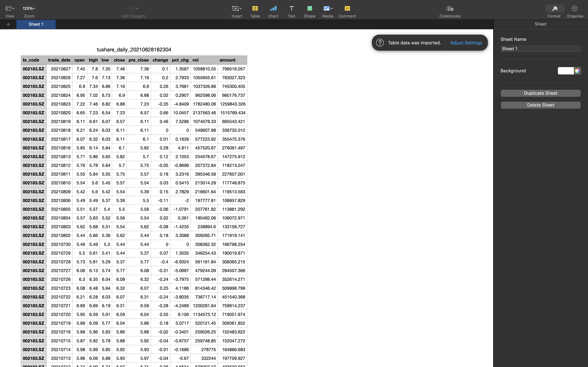
Task: Delete the current sheet
Action: click(x=540, y=105)
